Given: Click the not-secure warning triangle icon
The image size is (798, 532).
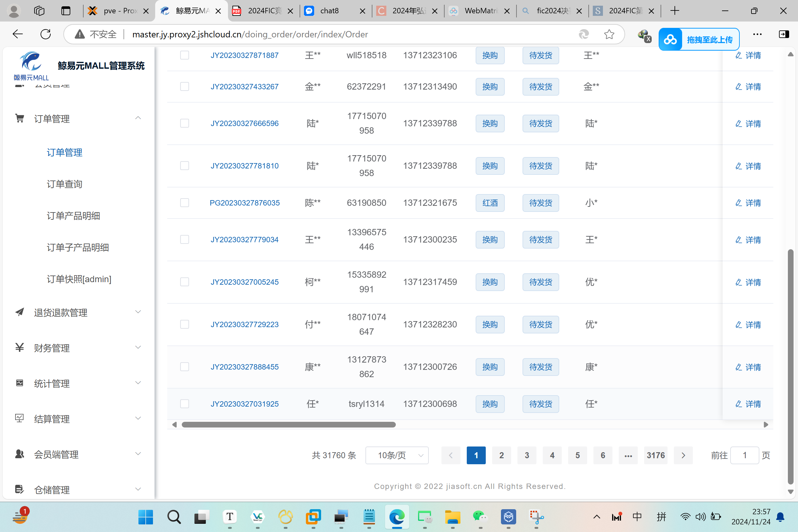Looking at the screenshot, I should tap(80, 34).
